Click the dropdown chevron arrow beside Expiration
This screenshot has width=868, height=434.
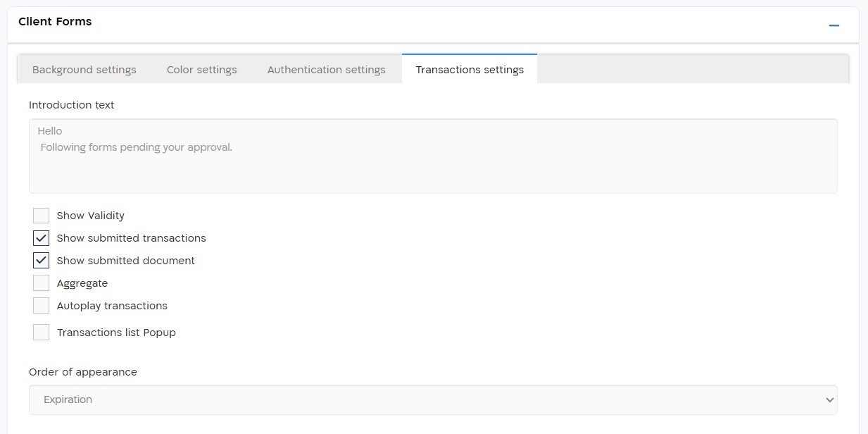click(828, 400)
